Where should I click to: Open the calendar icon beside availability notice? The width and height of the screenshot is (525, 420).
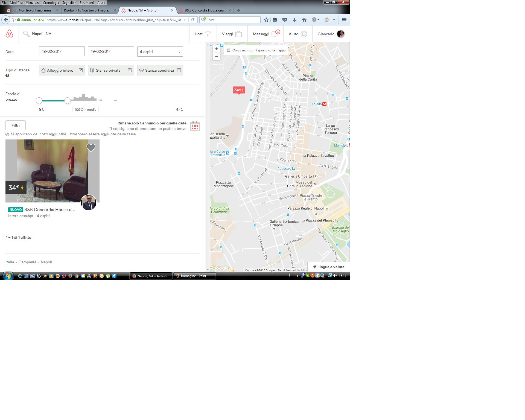[x=195, y=126]
